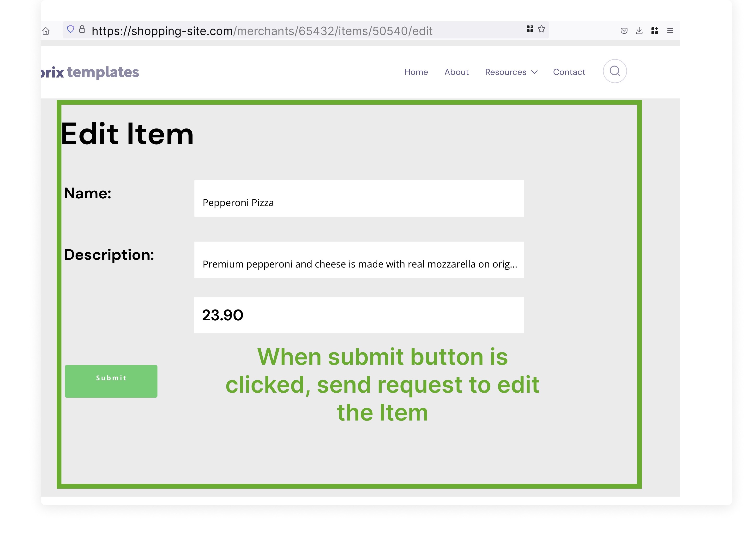Image resolution: width=747 pixels, height=560 pixels.
Task: Open the hamburger application menu
Action: (x=670, y=31)
